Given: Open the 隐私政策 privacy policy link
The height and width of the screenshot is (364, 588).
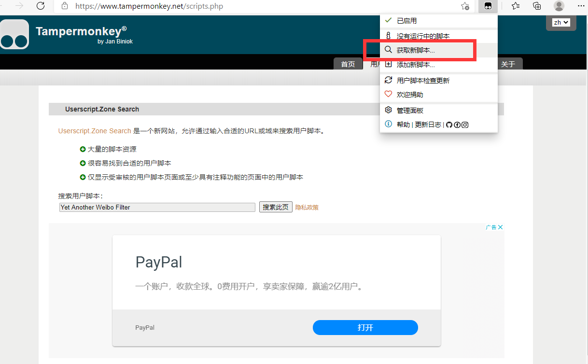Looking at the screenshot, I should pyautogui.click(x=307, y=208).
